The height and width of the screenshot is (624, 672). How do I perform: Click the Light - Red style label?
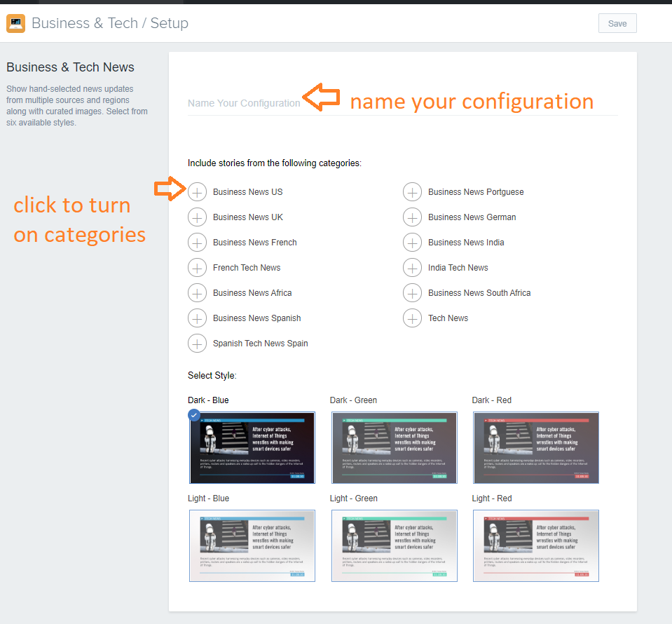[x=492, y=498]
